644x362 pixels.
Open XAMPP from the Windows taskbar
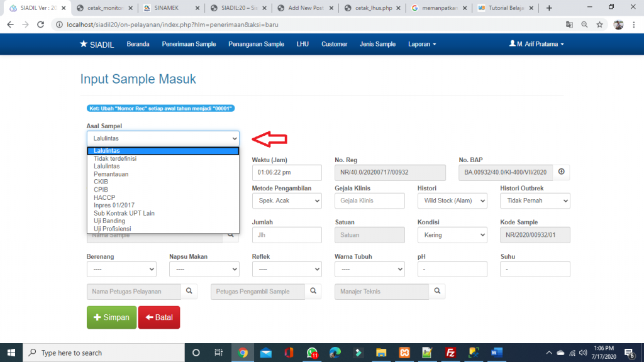pos(404,353)
